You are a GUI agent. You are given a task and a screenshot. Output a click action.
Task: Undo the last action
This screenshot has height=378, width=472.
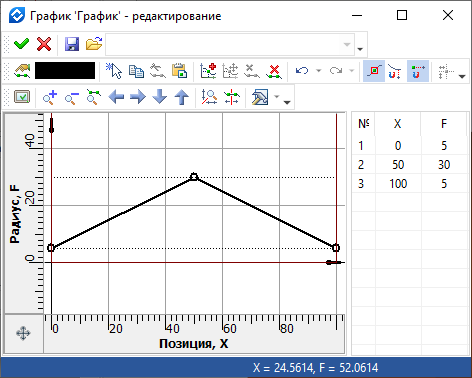click(x=302, y=71)
